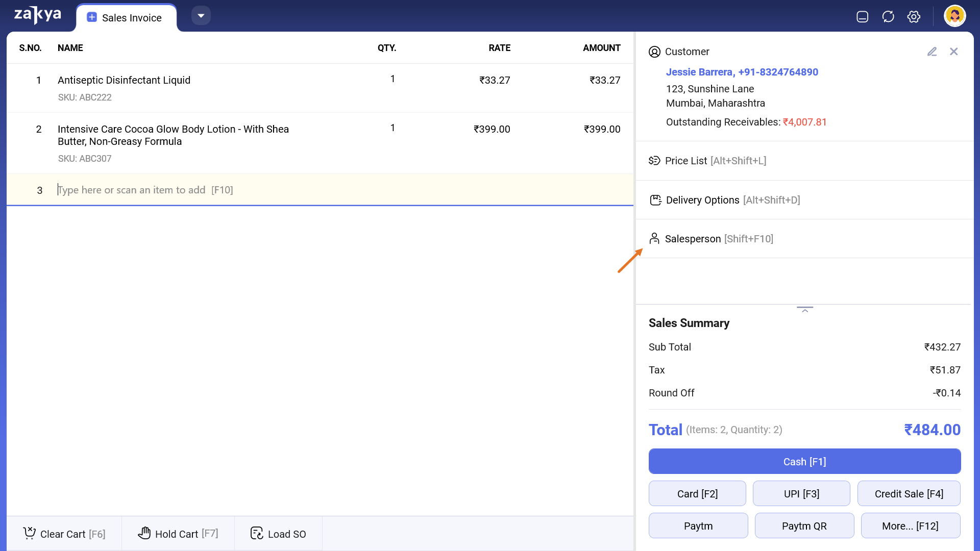Open the user profile avatar
Image resolution: width=980 pixels, height=551 pixels.
(x=954, y=16)
